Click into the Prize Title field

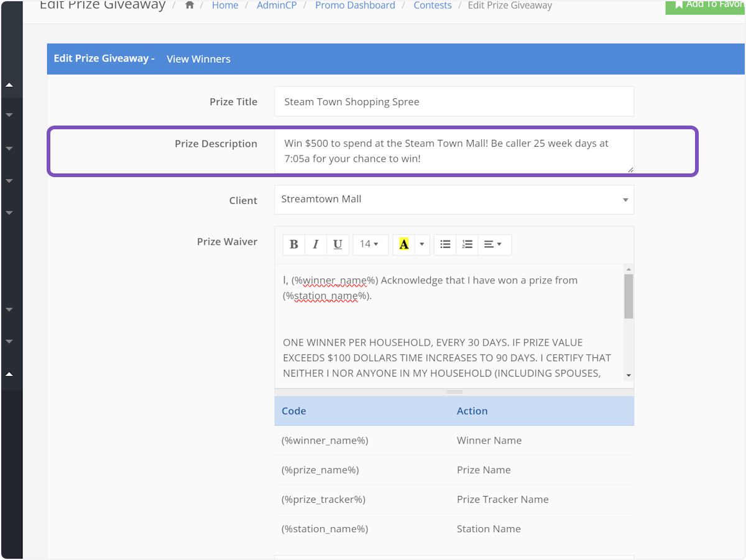(454, 101)
